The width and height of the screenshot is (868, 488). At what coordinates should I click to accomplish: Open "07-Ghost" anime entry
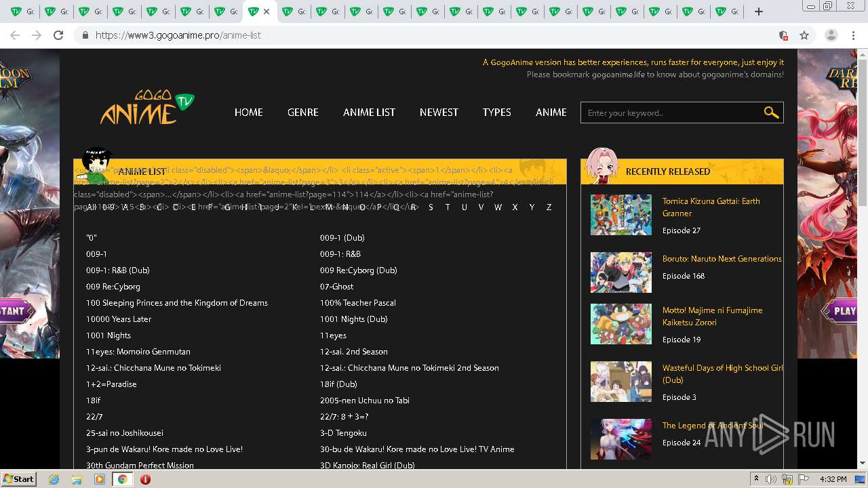[x=336, y=287]
